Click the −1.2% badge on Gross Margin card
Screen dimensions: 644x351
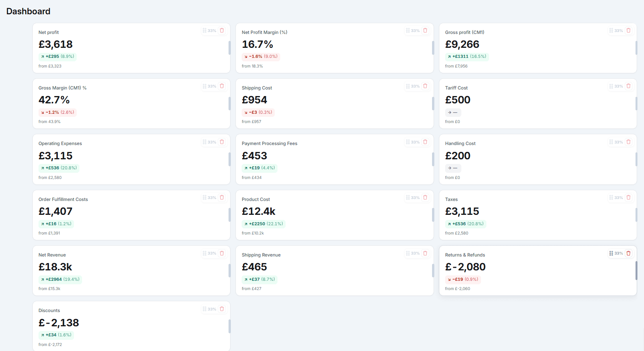click(x=57, y=112)
